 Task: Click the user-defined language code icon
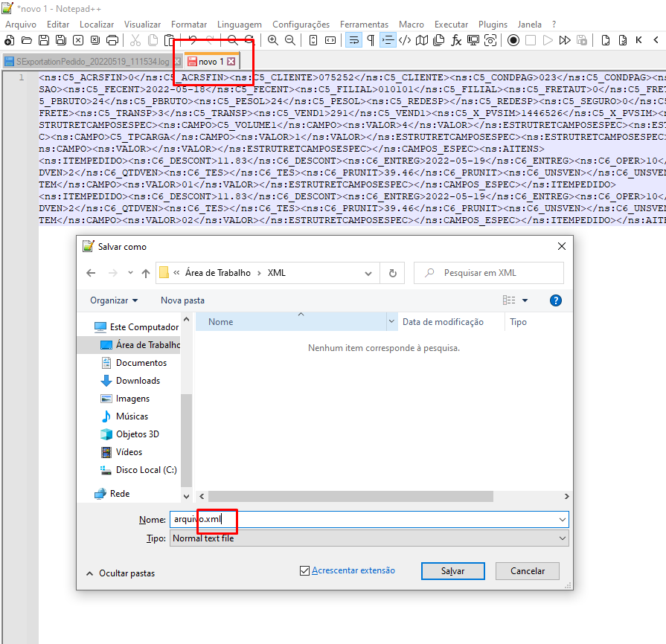click(x=405, y=40)
